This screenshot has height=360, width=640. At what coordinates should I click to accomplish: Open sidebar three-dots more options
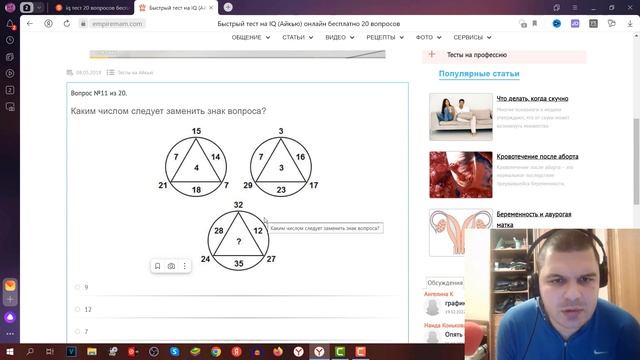pyautogui.click(x=10, y=334)
